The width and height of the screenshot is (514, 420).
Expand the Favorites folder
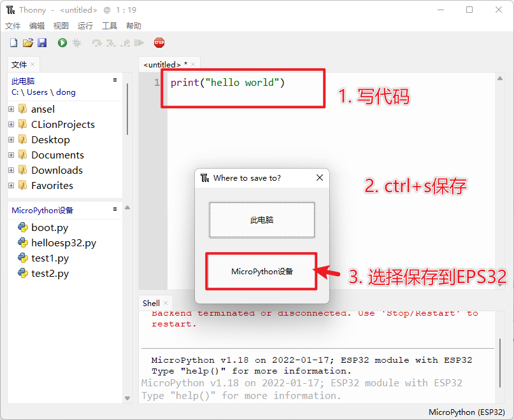(11, 185)
